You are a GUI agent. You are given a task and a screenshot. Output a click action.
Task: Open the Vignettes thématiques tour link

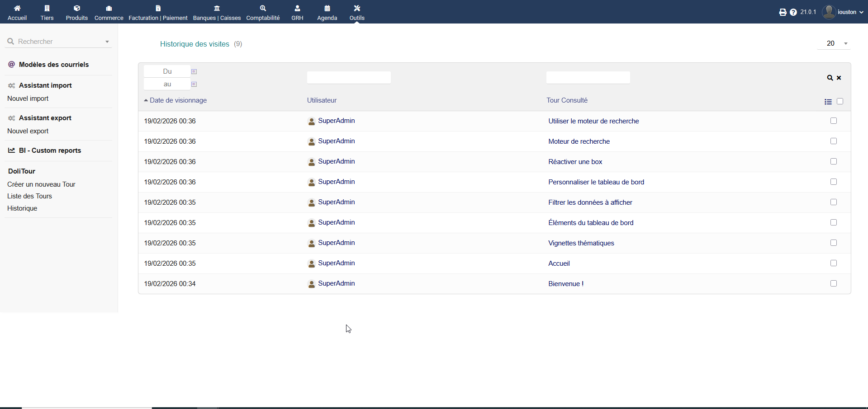point(581,243)
